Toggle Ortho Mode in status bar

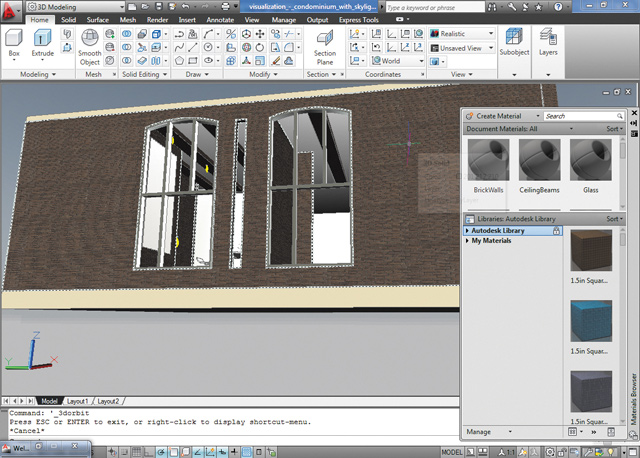[x=149, y=452]
